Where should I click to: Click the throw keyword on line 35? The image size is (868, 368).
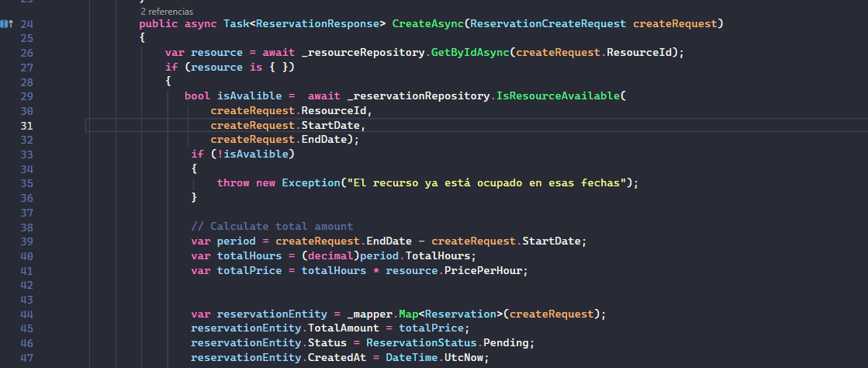pos(233,183)
